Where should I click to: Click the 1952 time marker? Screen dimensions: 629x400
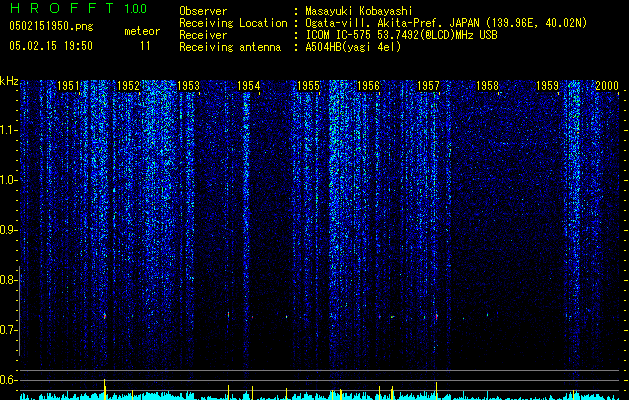coord(128,86)
